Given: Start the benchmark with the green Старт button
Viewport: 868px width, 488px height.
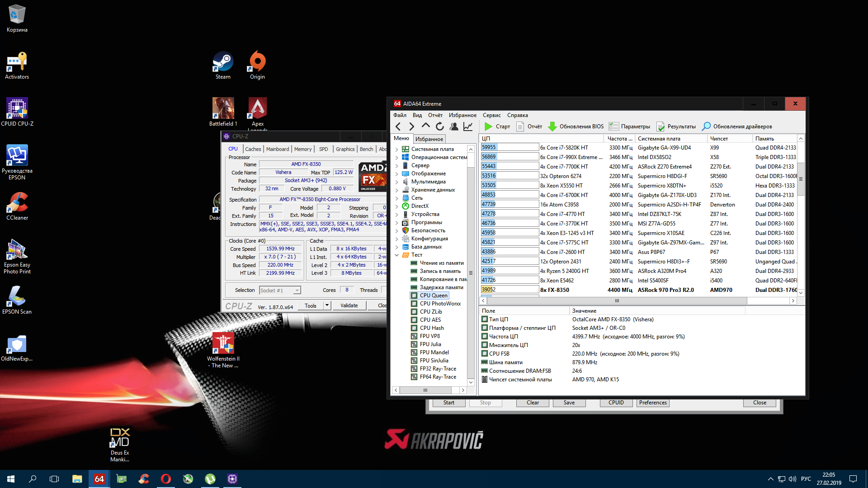Looking at the screenshot, I should pyautogui.click(x=497, y=127).
